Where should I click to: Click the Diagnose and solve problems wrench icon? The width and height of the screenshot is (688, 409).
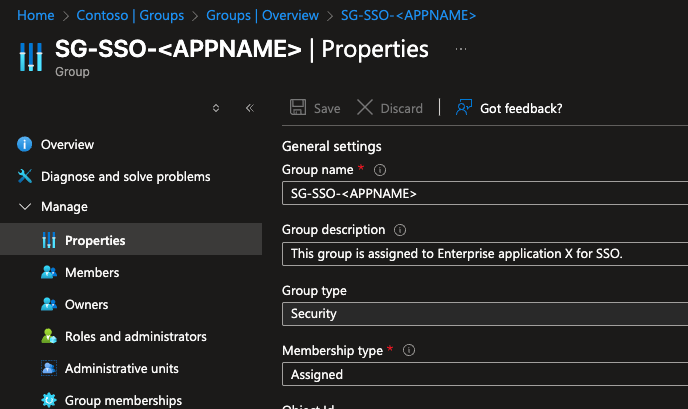pos(25,177)
